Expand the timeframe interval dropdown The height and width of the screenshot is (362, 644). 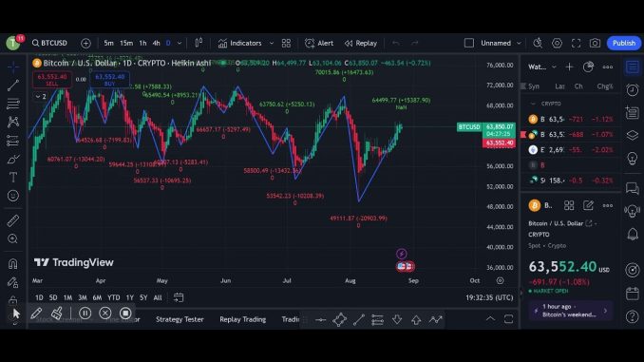tap(180, 43)
